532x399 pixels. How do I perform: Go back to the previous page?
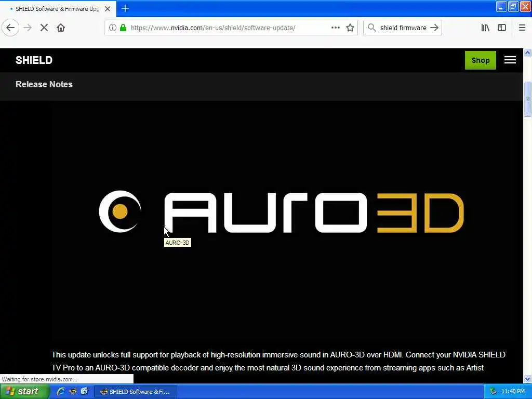tap(10, 28)
